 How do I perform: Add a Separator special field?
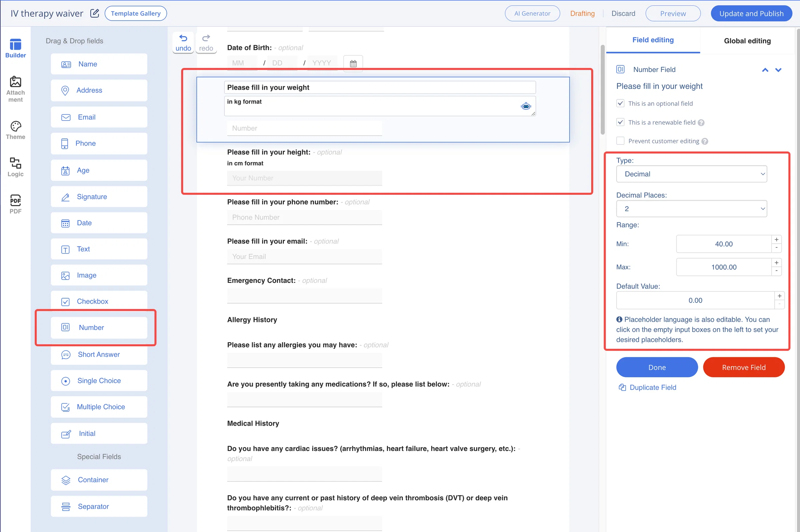coord(99,506)
